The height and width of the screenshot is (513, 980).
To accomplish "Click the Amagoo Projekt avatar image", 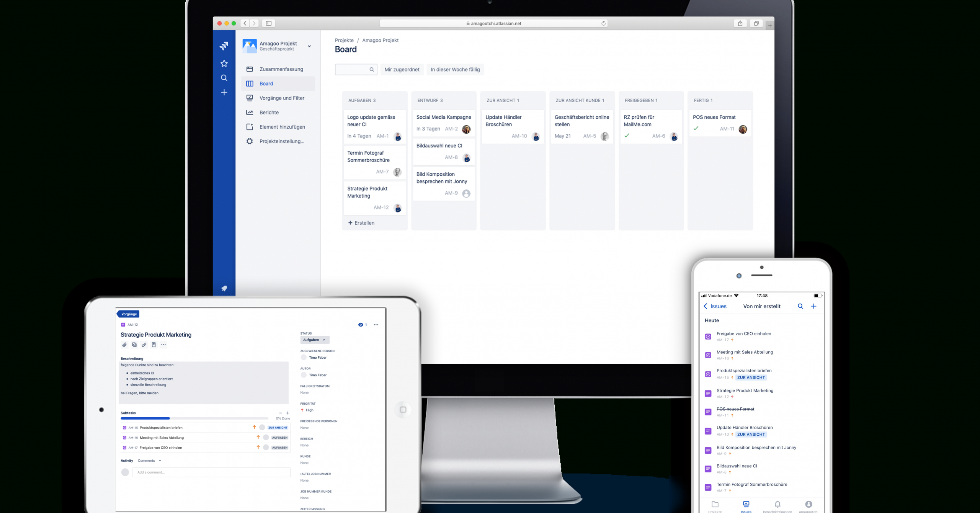I will click(x=250, y=46).
